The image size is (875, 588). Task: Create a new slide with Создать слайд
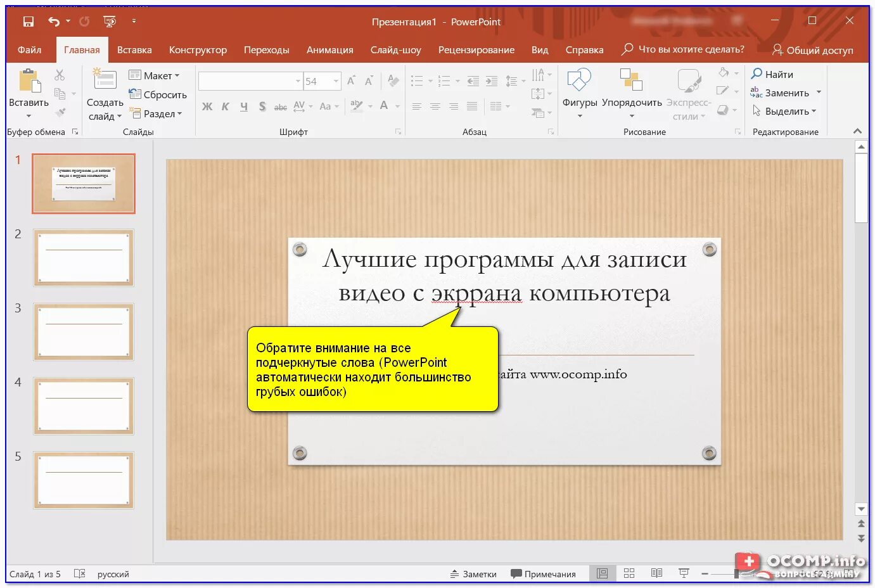tap(105, 94)
